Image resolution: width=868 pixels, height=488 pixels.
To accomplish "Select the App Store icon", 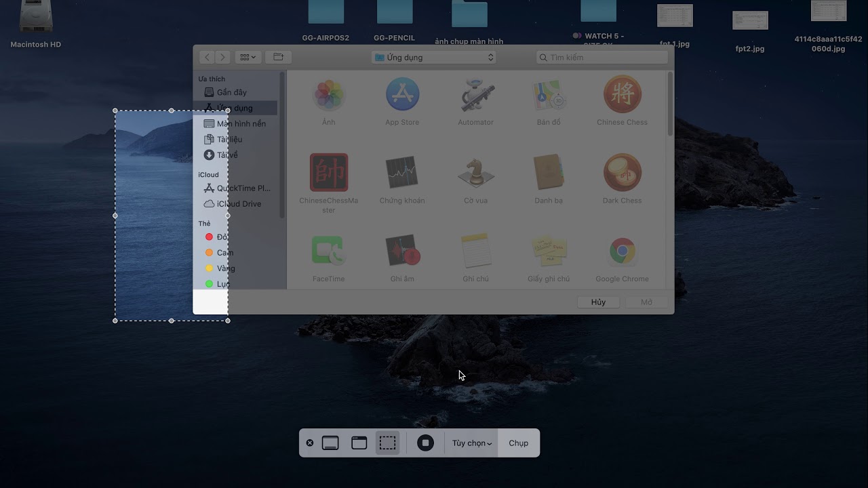I will (x=402, y=94).
